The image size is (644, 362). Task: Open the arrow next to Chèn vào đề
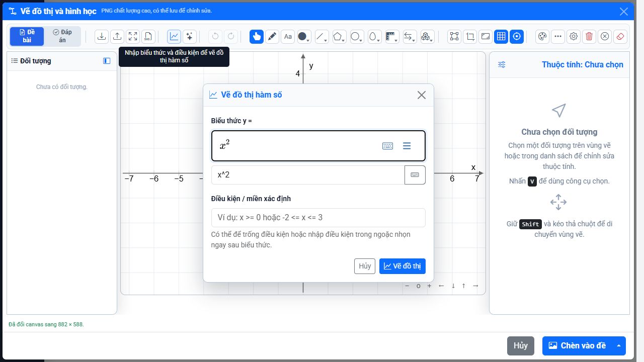click(619, 345)
